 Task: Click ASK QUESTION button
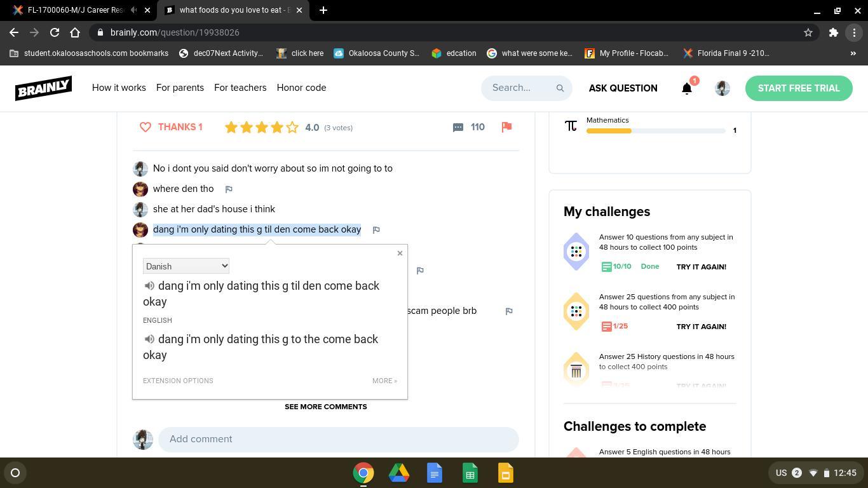[623, 88]
